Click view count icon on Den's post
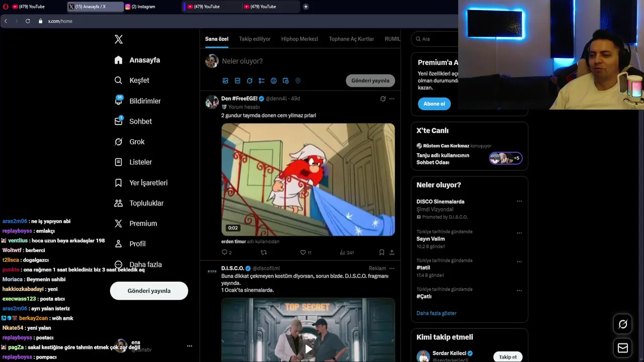644x362 pixels. click(x=342, y=252)
